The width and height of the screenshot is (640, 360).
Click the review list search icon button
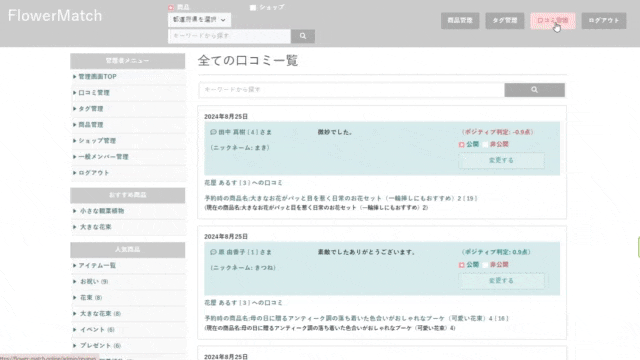pyautogui.click(x=534, y=90)
